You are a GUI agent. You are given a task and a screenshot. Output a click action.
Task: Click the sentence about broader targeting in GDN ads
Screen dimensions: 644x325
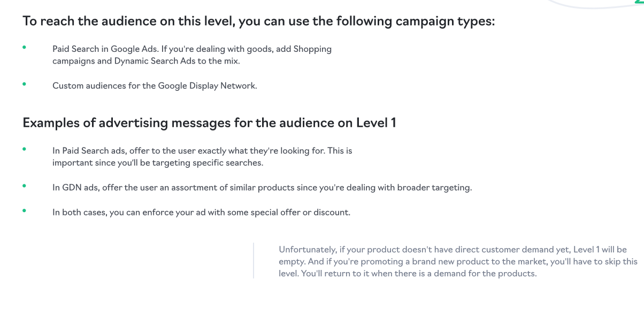pyautogui.click(x=262, y=188)
